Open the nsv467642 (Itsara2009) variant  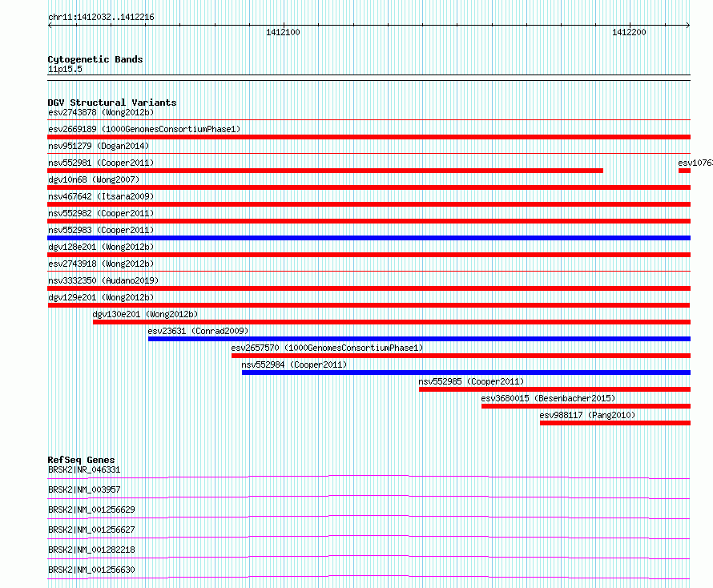pyautogui.click(x=369, y=204)
